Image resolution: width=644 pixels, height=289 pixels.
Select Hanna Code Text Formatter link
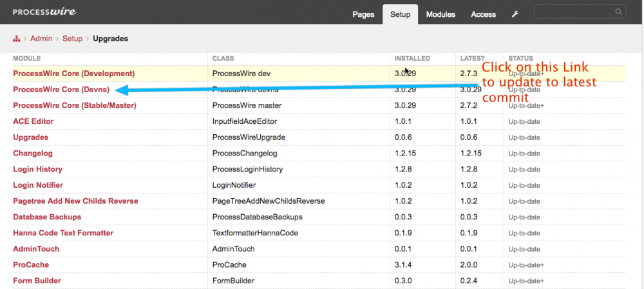(63, 233)
